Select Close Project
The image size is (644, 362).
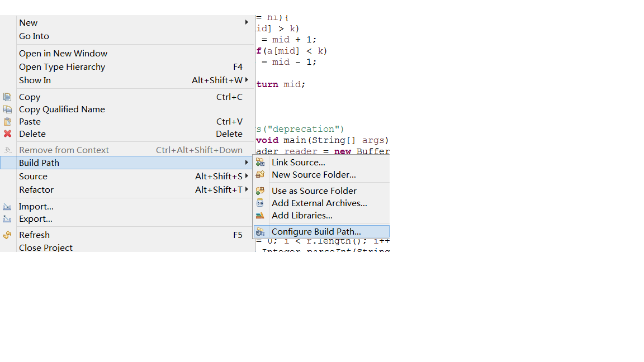[127, 247]
